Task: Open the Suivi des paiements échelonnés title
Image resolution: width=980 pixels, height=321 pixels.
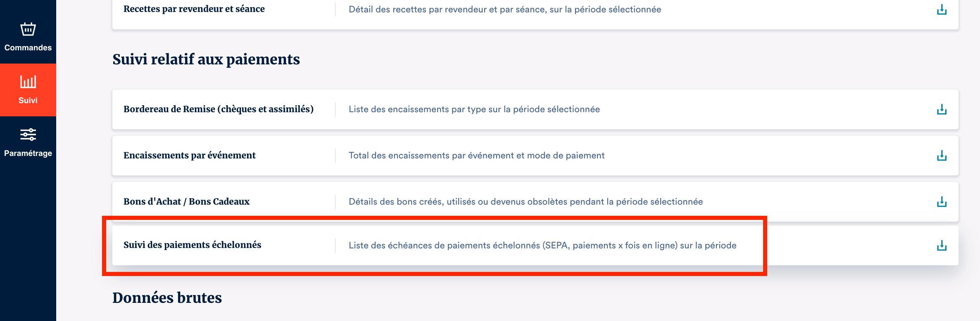Action: pos(192,245)
